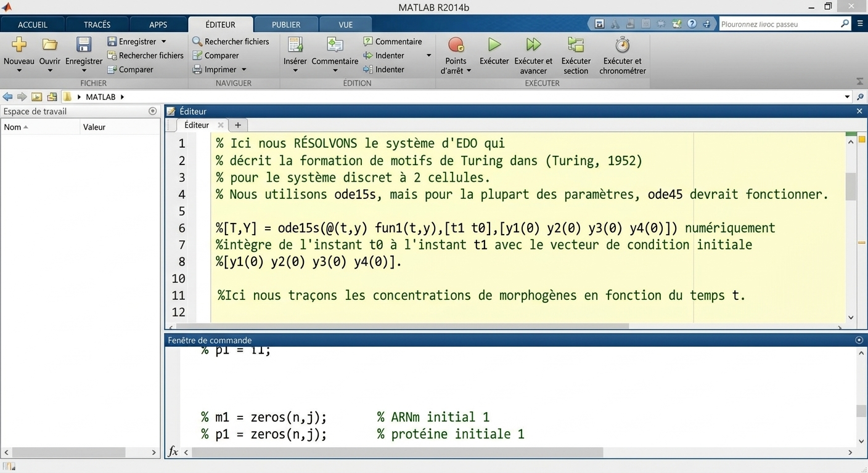Screen dimensions: 868x473
Task: Expand the Nouveau dropdown arrow
Action: point(19,71)
